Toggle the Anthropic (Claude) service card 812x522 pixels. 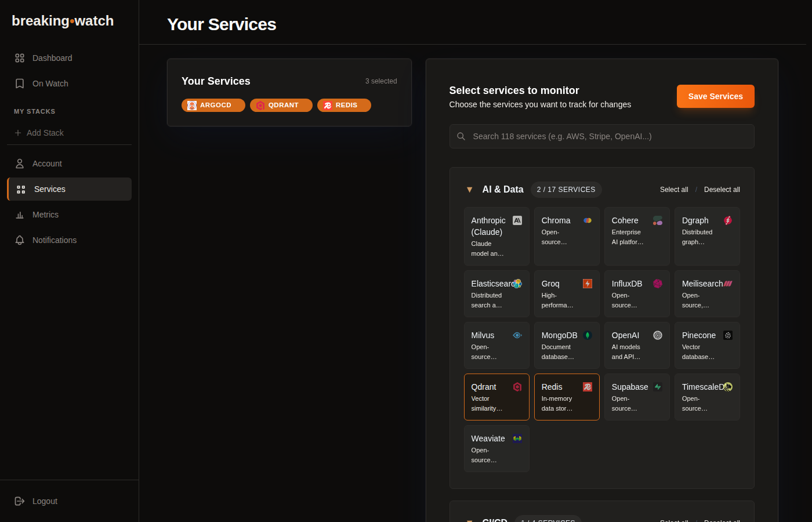[x=496, y=237]
